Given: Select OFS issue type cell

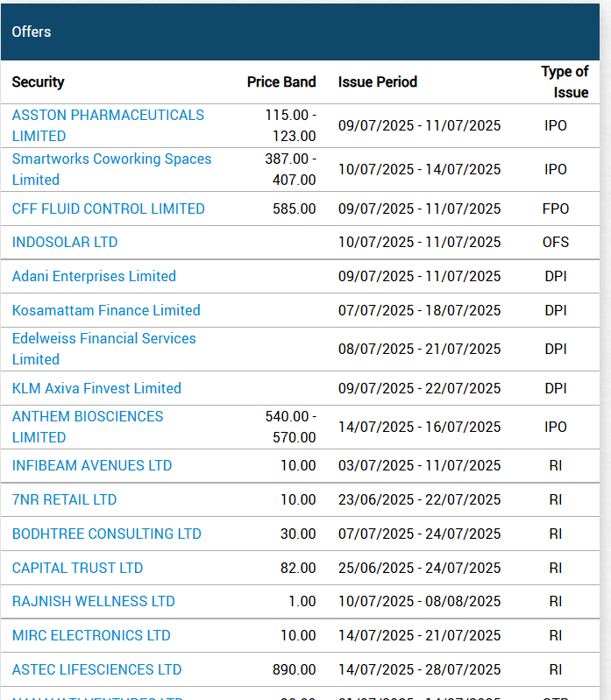Looking at the screenshot, I should 556,242.
